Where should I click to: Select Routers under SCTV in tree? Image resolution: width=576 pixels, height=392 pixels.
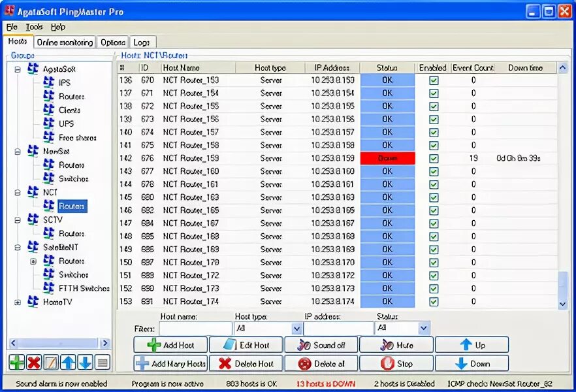pos(72,234)
